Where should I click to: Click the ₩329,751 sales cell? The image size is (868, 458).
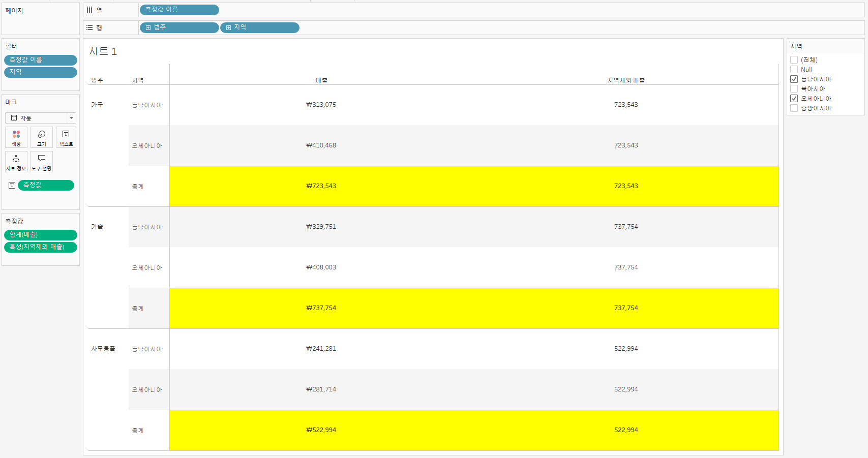321,227
